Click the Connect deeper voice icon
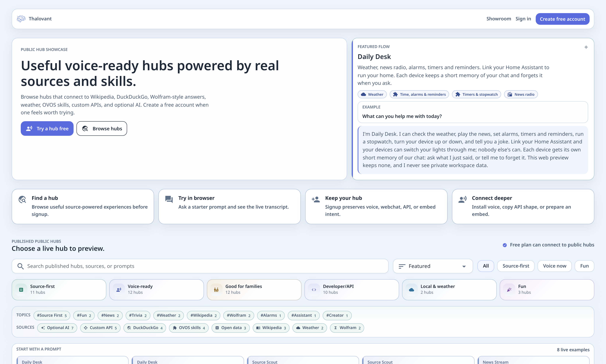The image size is (606, 364). 463,199
